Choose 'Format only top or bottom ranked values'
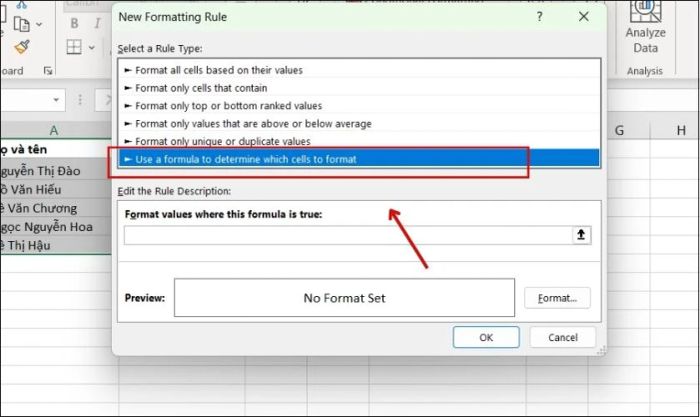This screenshot has height=417, width=700. (359, 106)
